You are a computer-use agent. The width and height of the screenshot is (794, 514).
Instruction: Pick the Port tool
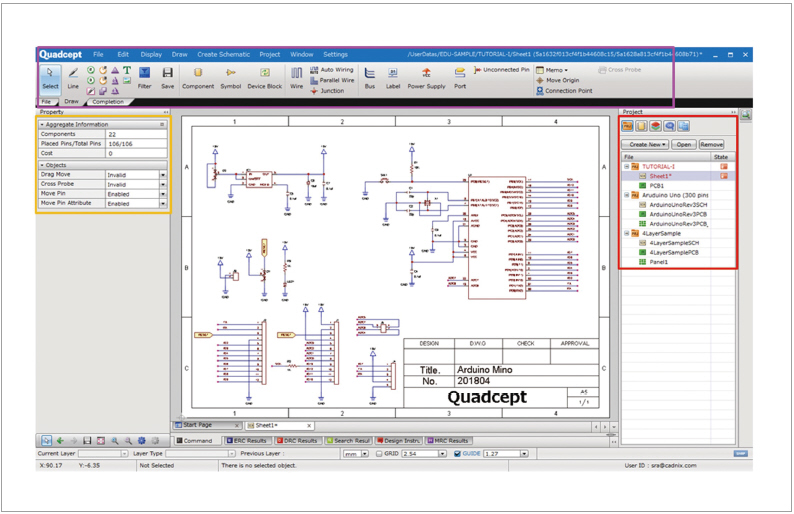pos(459,77)
